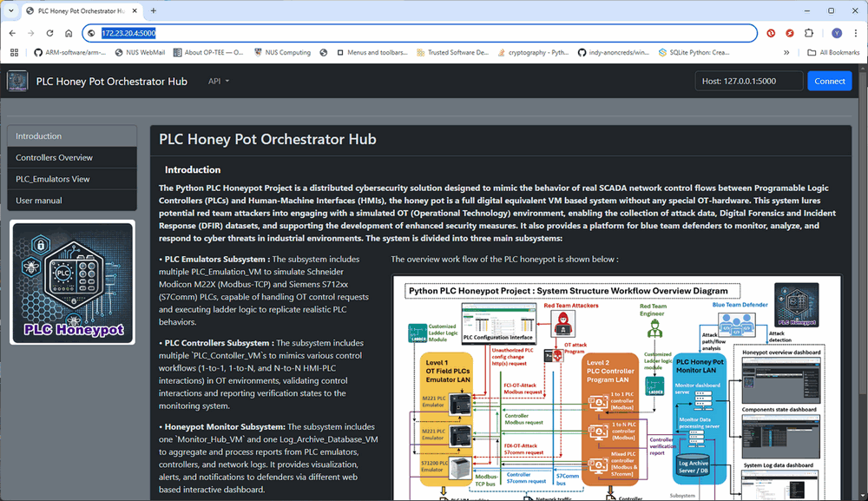Open the All Bookmarks folder
The height and width of the screenshot is (501, 868).
point(833,53)
